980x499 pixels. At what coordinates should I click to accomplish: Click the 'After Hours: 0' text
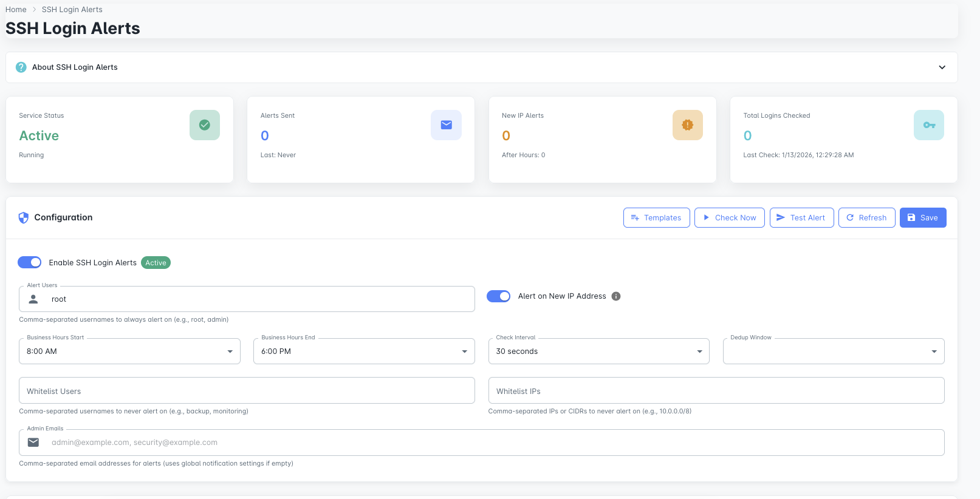tap(524, 155)
